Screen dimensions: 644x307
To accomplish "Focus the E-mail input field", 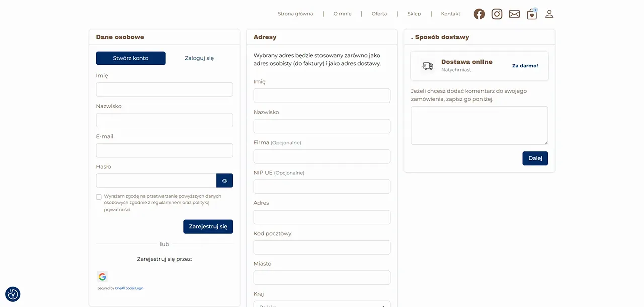I will [x=165, y=150].
